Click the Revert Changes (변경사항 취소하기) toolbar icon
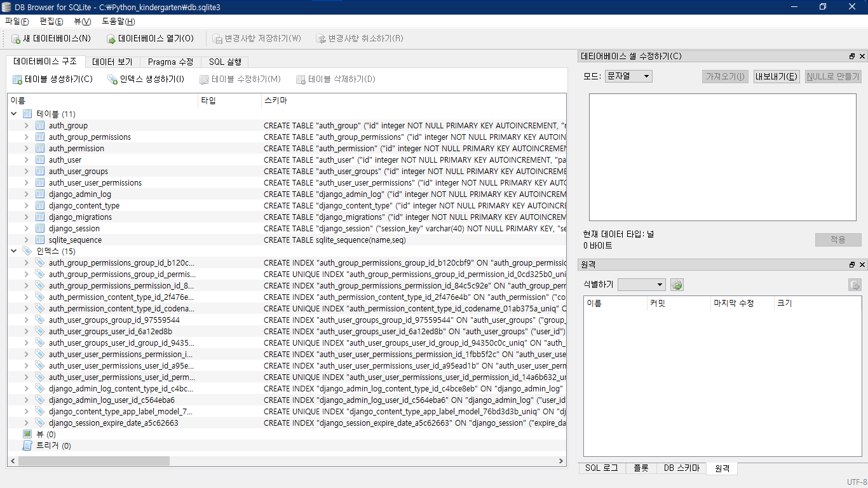Viewport: 868px width, 488px height. [x=321, y=39]
